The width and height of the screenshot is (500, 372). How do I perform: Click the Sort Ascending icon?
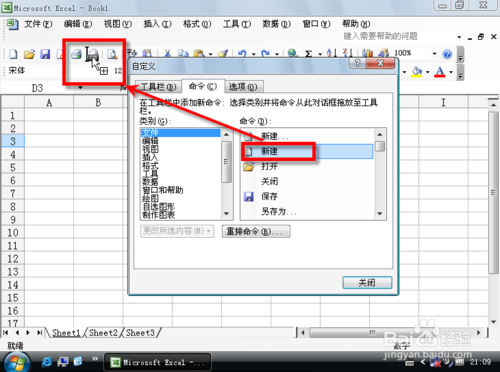coord(331,53)
